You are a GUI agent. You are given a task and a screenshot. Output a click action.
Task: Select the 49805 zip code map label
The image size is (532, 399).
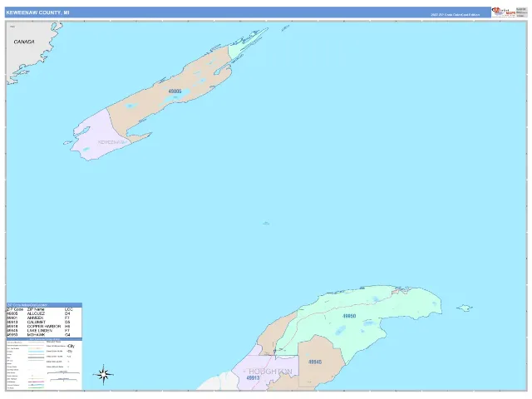click(x=175, y=91)
